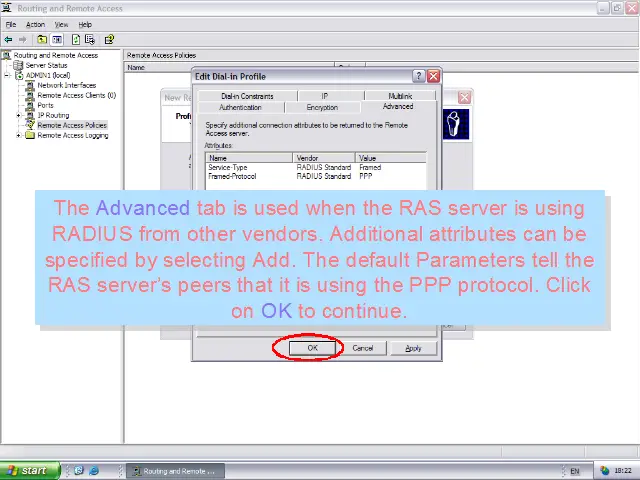Screen dimensions: 640x480
Task: Click the Routing and Remote taskbar button
Action: point(176,471)
